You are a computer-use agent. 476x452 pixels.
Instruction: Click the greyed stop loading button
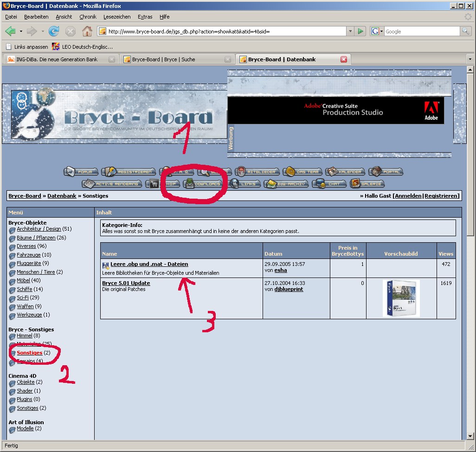tap(71, 31)
